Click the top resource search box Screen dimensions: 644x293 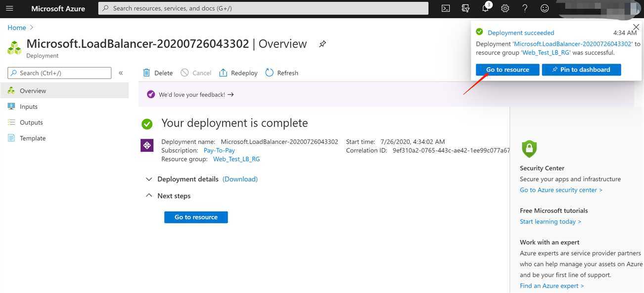263,8
